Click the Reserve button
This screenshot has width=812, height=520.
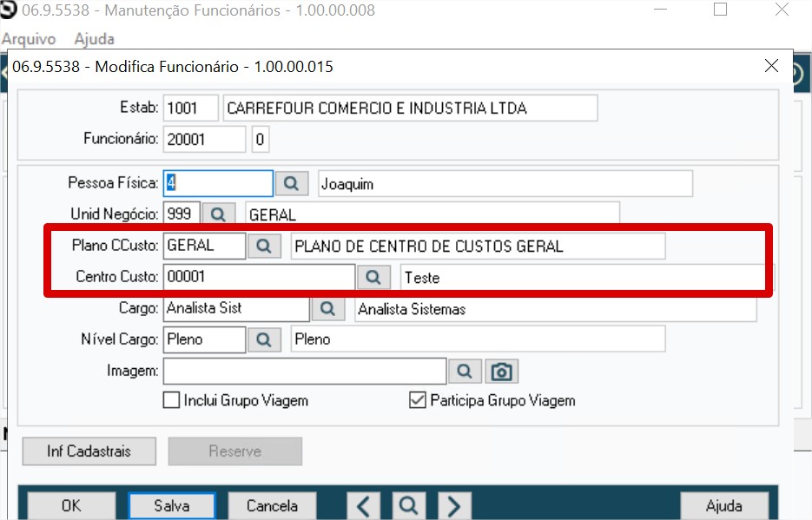click(235, 451)
